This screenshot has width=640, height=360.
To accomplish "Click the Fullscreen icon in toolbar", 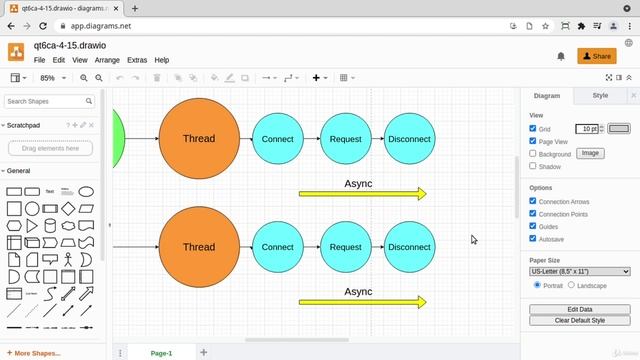I will coord(609,78).
